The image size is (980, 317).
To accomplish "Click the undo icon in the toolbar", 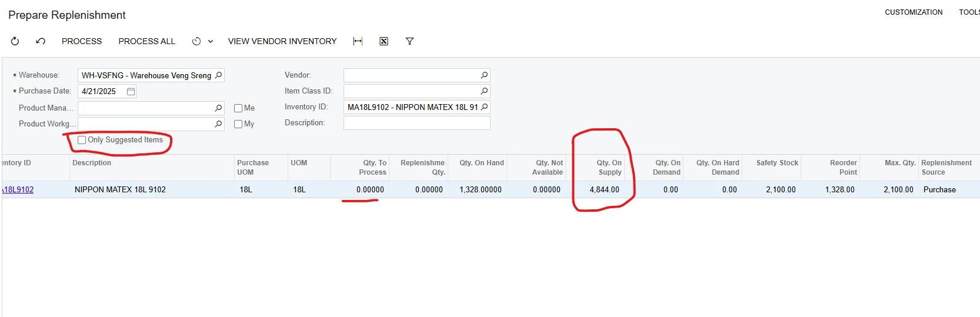I will (41, 41).
